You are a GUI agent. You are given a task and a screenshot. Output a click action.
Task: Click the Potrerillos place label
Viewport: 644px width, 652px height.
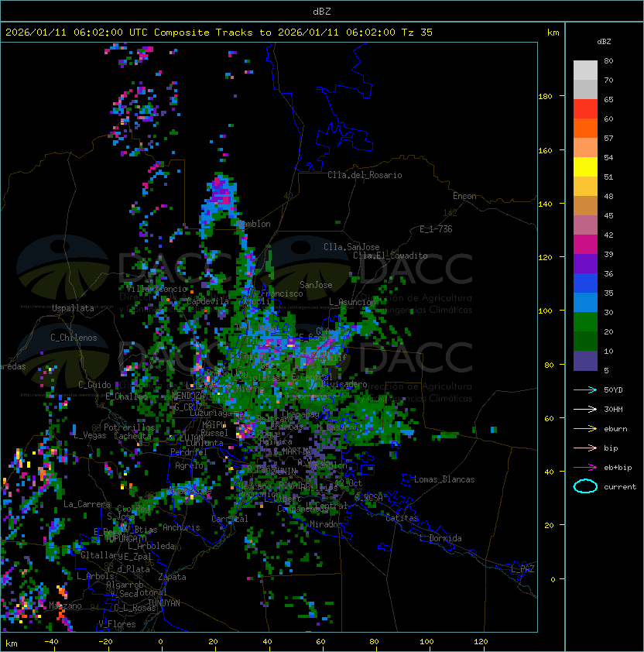pyautogui.click(x=129, y=427)
